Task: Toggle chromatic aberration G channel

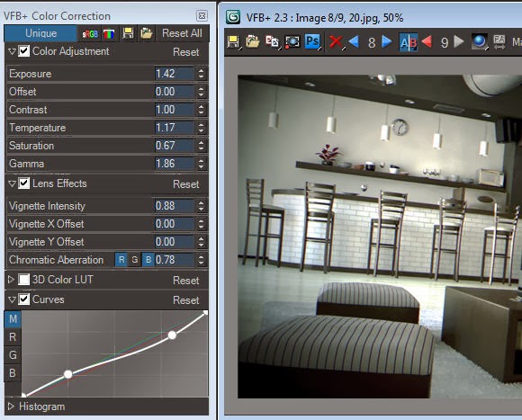Action: pyautogui.click(x=134, y=260)
